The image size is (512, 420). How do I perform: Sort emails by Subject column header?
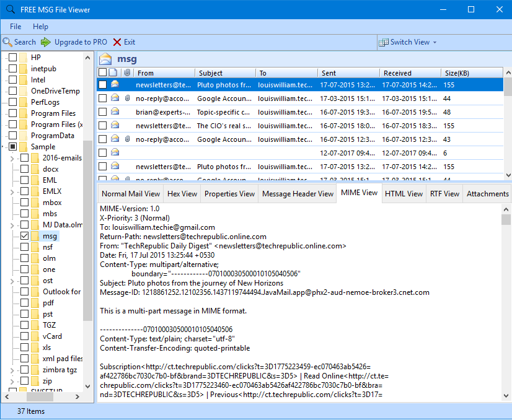226,72
